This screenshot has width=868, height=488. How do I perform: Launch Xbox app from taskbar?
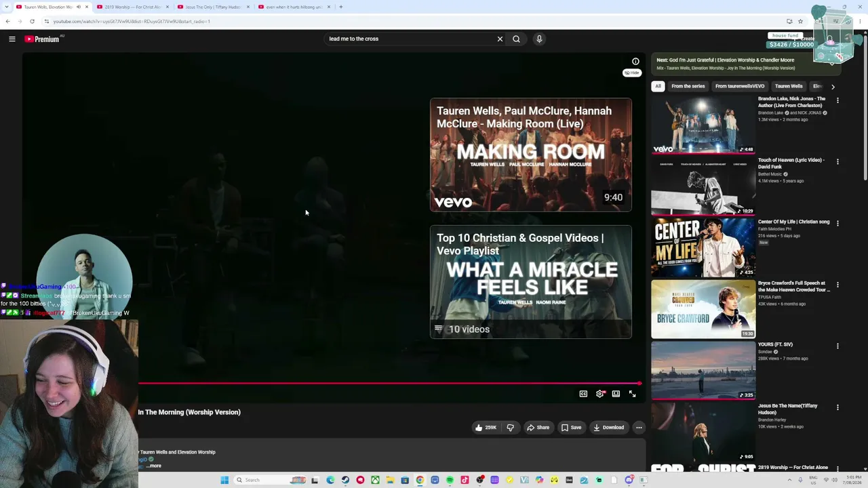(x=375, y=480)
